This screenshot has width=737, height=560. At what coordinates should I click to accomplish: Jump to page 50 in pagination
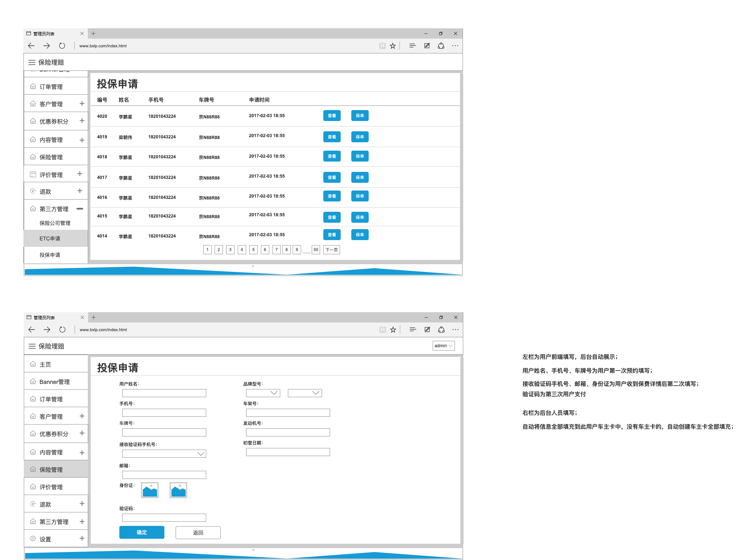click(316, 250)
